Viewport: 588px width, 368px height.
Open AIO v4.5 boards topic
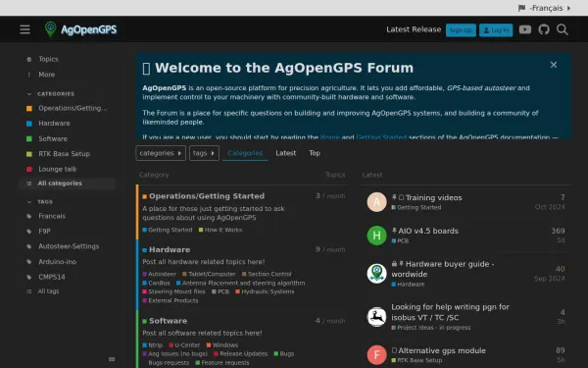(x=428, y=231)
